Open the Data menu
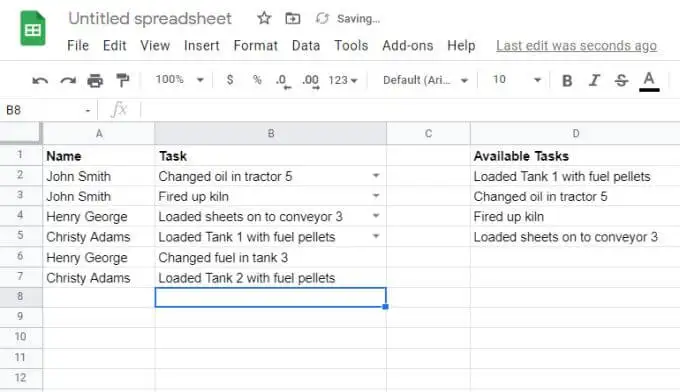Viewport: 680px width, 392px height. (306, 46)
